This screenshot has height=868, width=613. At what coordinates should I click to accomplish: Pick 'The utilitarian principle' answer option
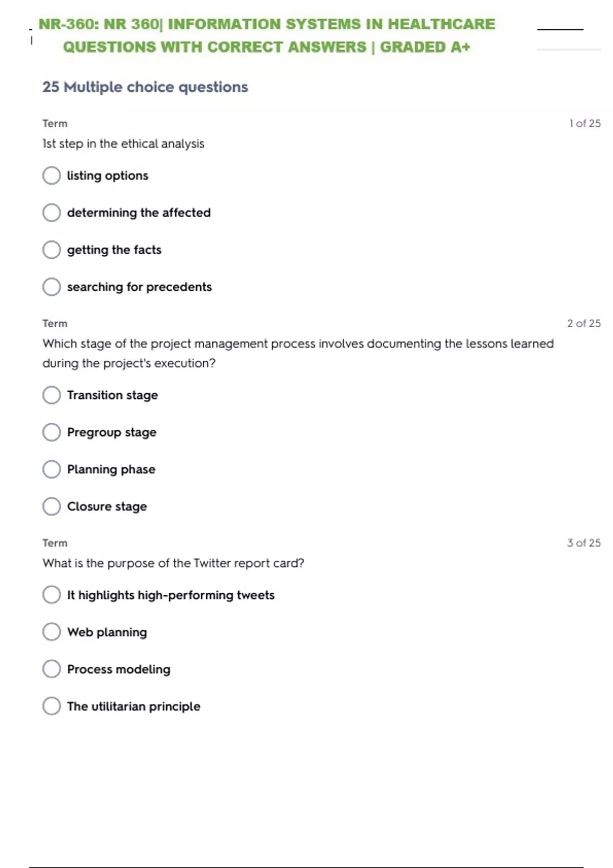[52, 706]
